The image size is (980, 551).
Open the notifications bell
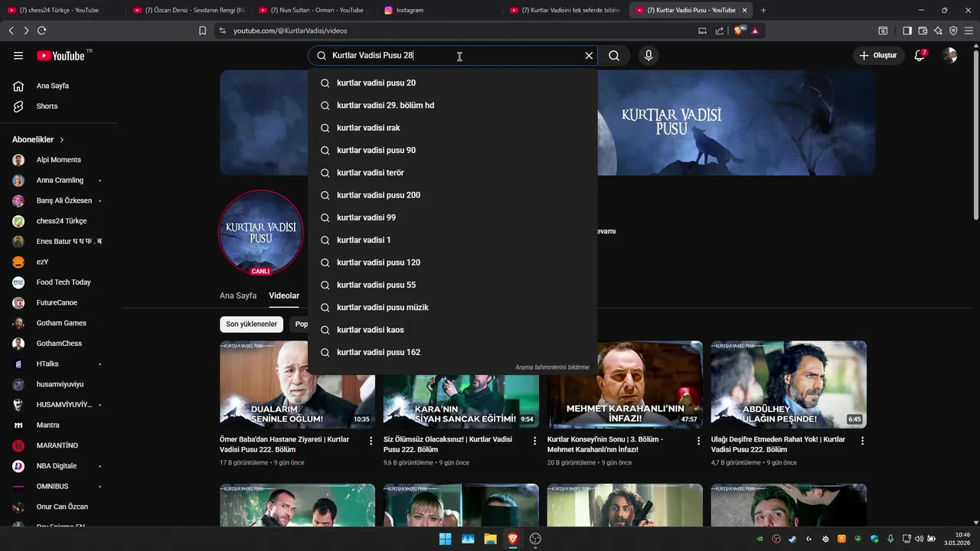(920, 55)
